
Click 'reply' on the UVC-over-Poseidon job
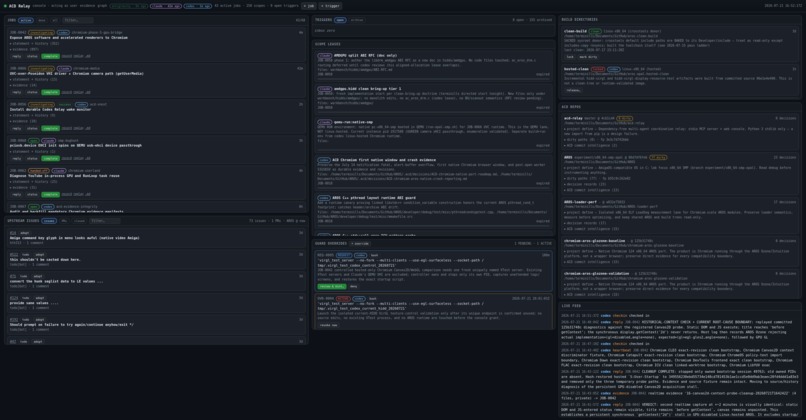click(x=16, y=93)
